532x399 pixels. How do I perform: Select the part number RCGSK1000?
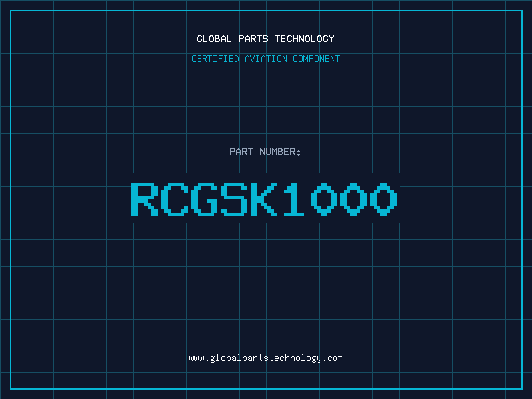tap(264, 199)
